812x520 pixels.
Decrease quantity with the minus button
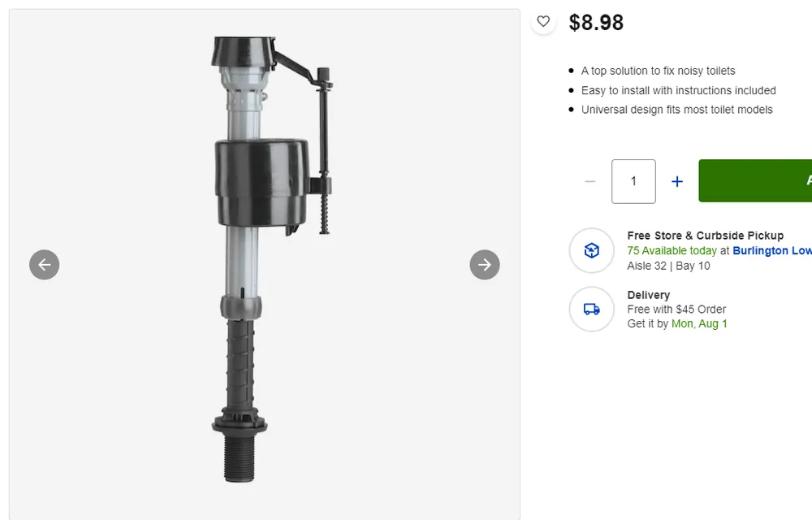tap(590, 181)
